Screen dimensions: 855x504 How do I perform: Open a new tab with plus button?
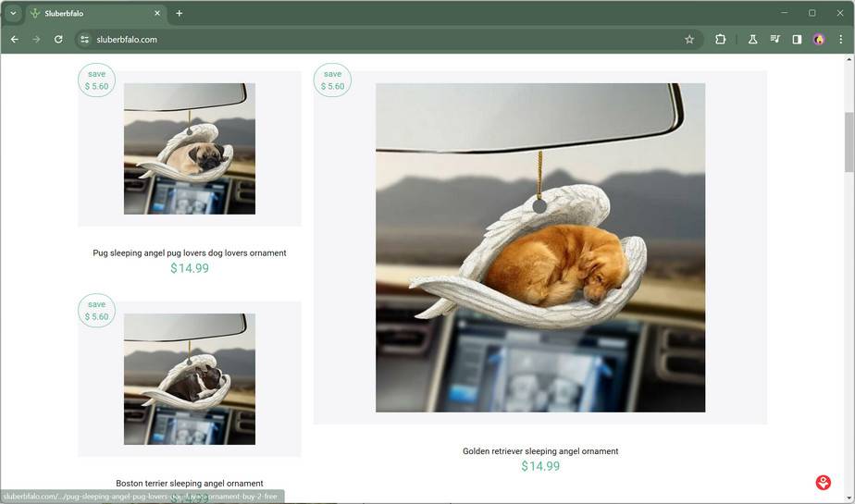pos(179,13)
